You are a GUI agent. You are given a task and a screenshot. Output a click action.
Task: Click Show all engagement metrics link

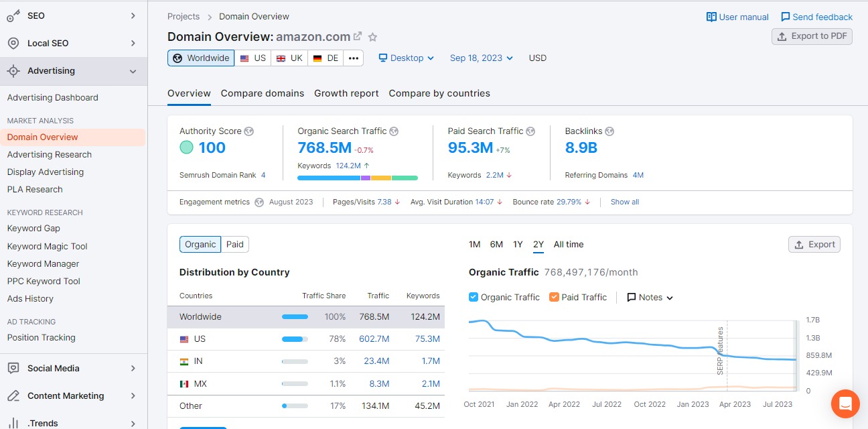[625, 202]
